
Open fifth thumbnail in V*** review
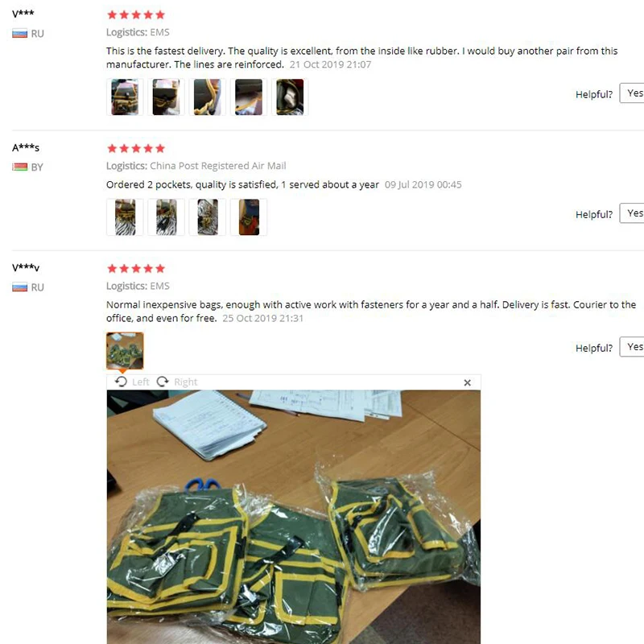(x=290, y=97)
